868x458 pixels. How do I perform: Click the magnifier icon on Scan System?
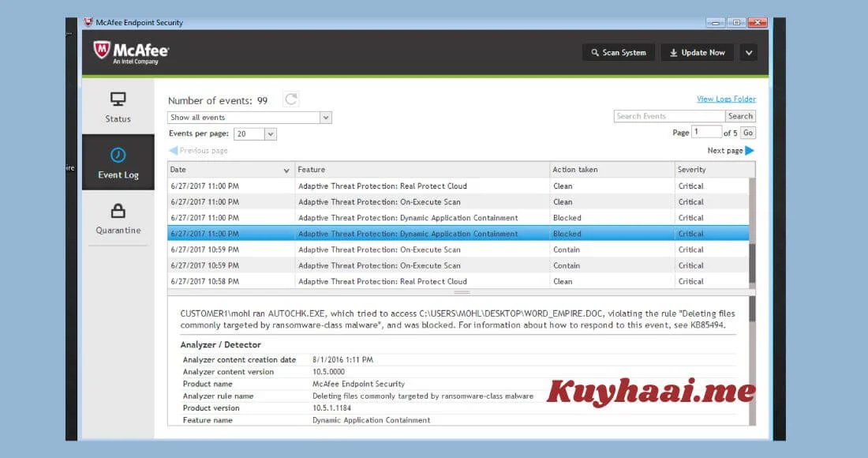(594, 53)
